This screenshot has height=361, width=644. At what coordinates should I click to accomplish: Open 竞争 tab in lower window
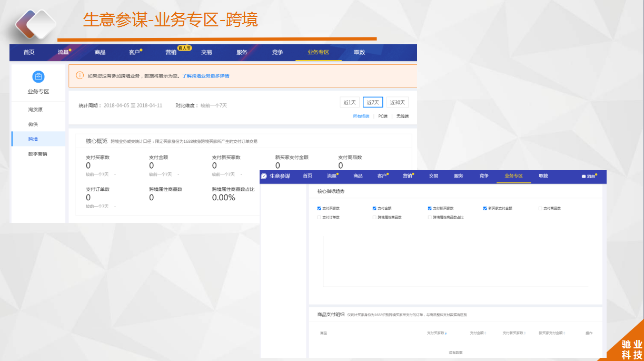click(x=484, y=176)
